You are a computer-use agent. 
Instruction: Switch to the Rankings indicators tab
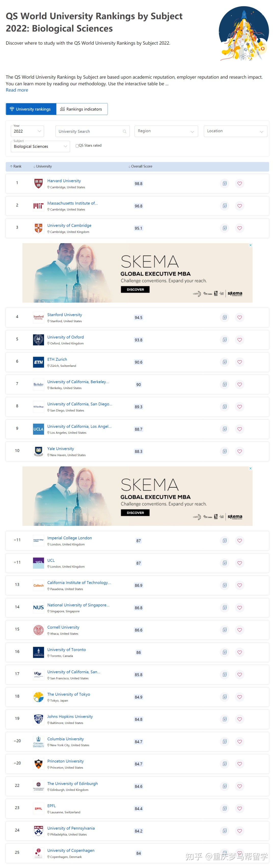[x=81, y=109]
